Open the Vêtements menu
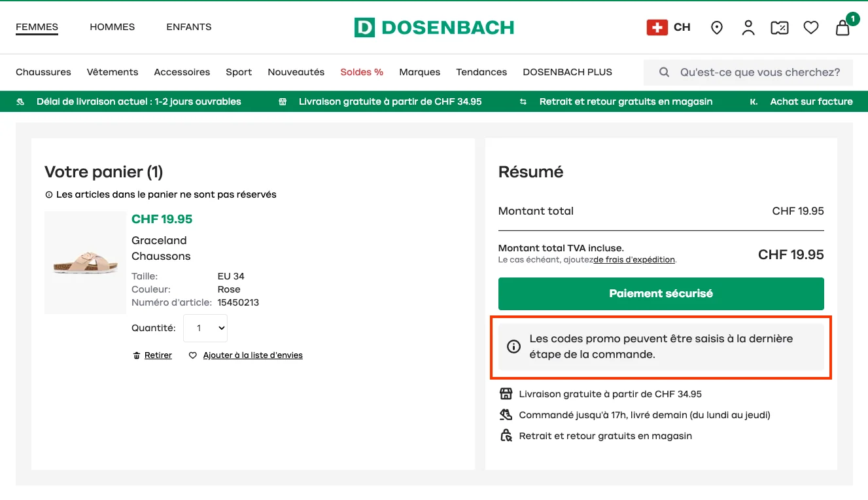The height and width of the screenshot is (500, 868). pyautogui.click(x=113, y=72)
